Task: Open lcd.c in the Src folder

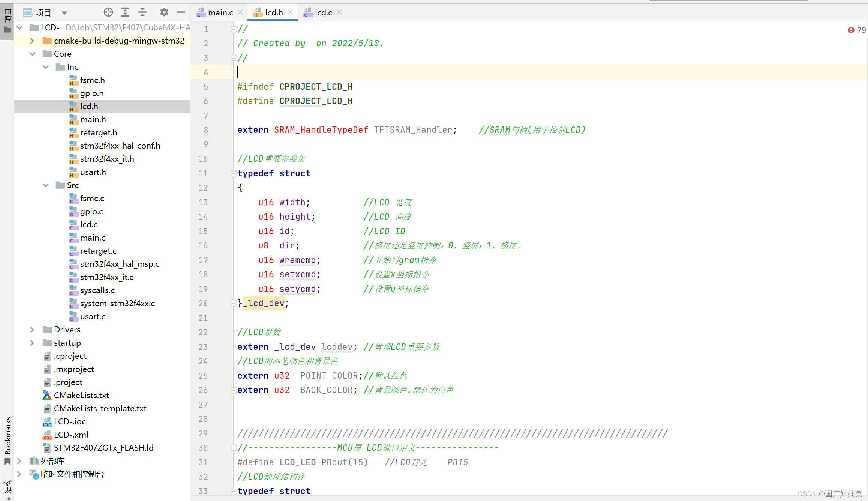Action: (89, 224)
